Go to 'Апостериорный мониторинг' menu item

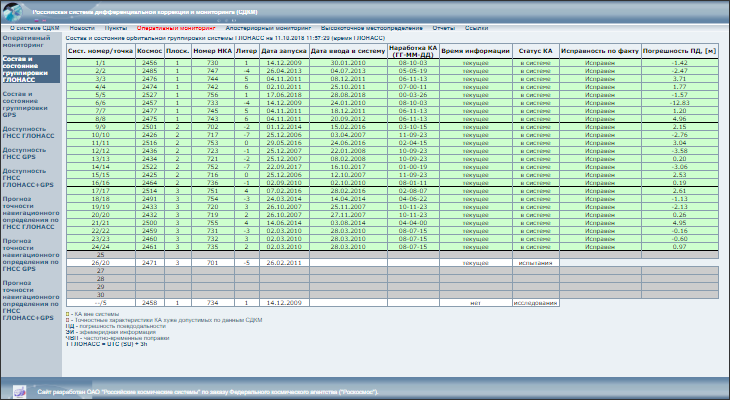(x=268, y=28)
